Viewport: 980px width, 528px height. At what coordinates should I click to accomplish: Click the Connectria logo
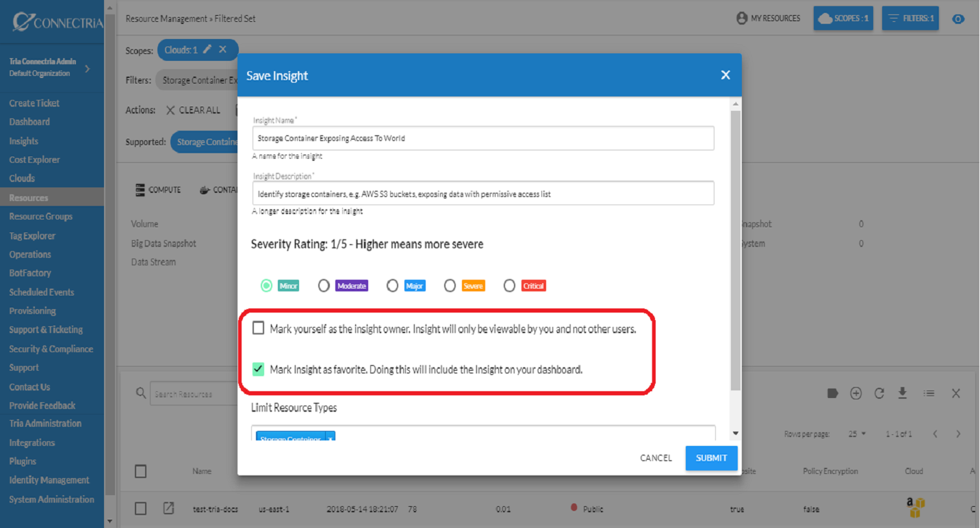(57, 22)
